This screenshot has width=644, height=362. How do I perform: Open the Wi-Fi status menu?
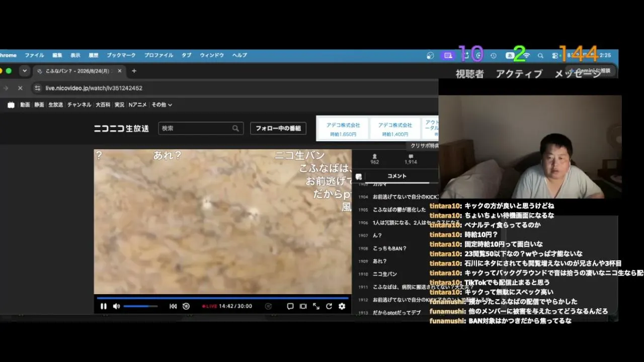pyautogui.click(x=526, y=56)
